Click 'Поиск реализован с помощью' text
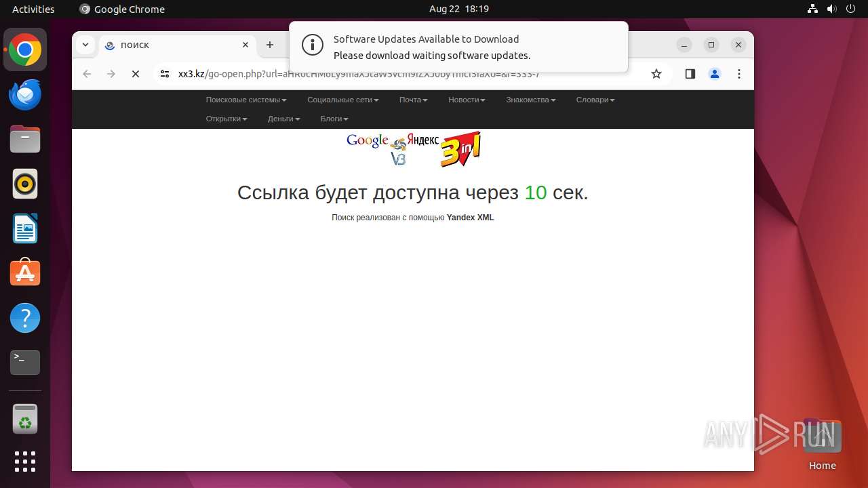This screenshot has width=868, height=488. click(x=388, y=218)
